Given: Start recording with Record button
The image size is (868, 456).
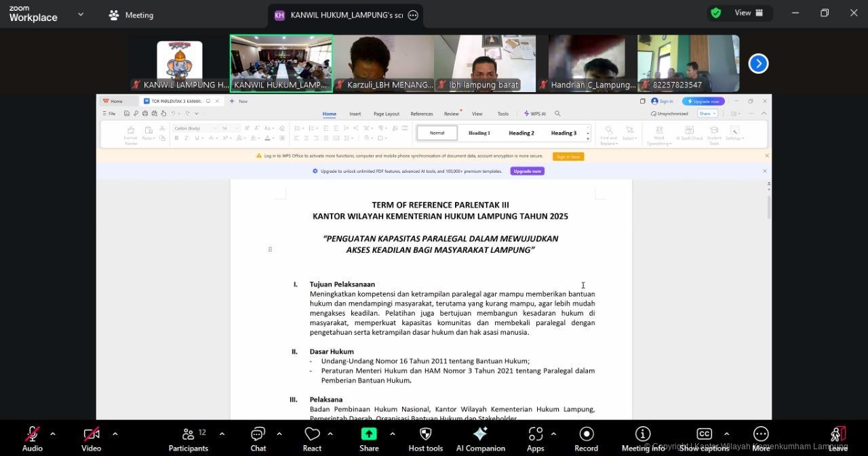Looking at the screenshot, I should (586, 438).
